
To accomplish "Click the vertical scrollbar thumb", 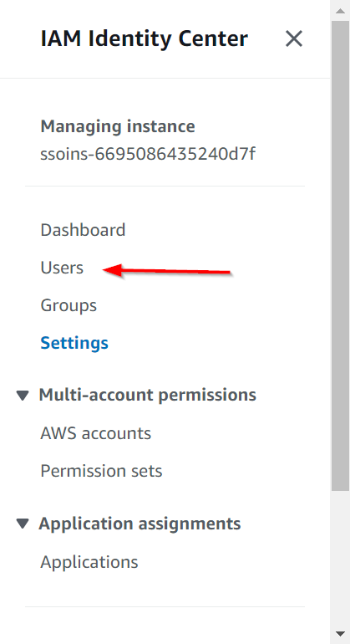I will (x=340, y=254).
